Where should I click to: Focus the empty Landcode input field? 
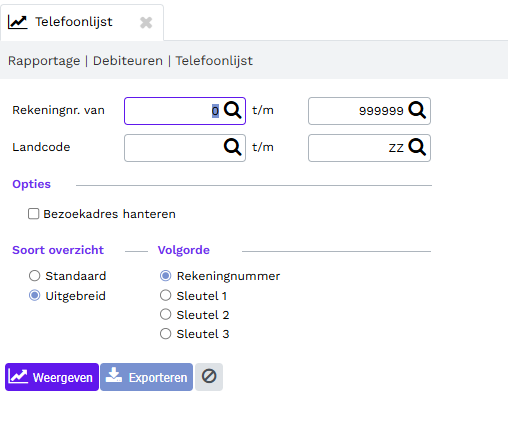(173, 148)
